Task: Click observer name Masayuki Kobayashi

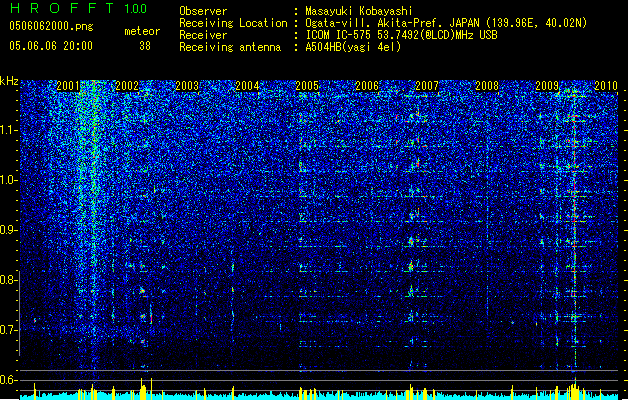Action: 359,11
